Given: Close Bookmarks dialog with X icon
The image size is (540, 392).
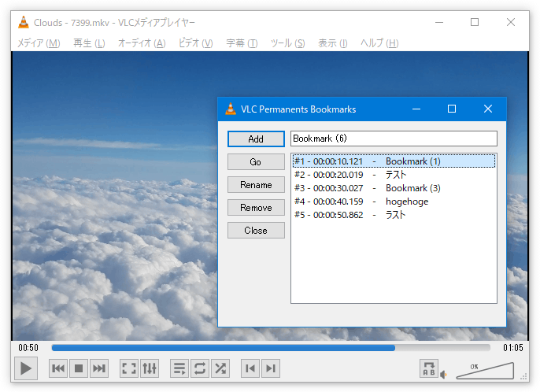Looking at the screenshot, I should (488, 109).
